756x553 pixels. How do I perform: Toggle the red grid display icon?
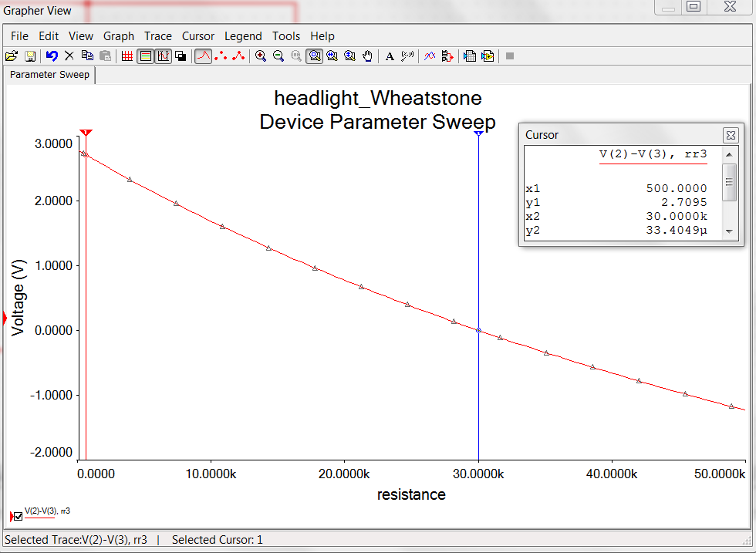(127, 56)
